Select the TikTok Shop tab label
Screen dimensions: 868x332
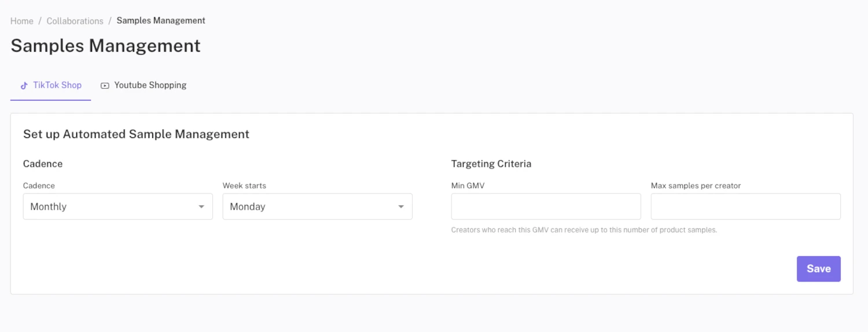coord(57,85)
